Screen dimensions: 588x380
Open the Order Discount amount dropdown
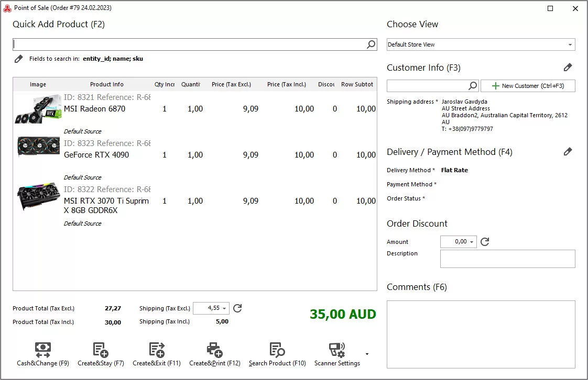tap(472, 242)
